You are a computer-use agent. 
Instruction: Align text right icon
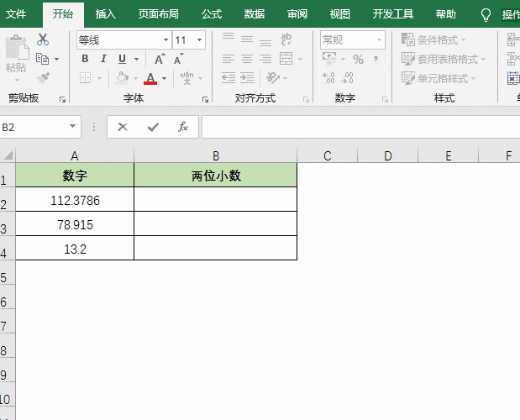[x=265, y=59]
